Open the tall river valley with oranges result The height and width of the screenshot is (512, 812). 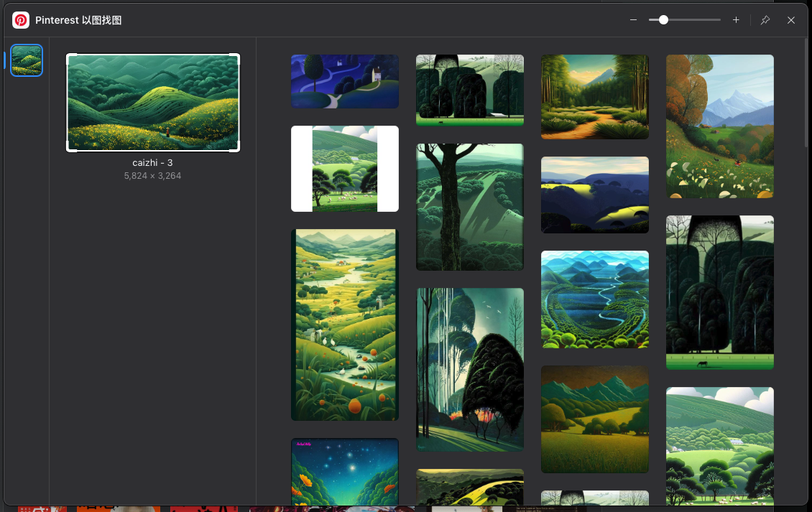(345, 325)
